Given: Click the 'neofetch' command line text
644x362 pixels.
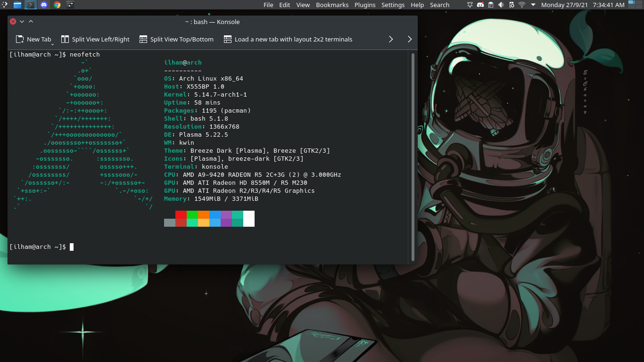Looking at the screenshot, I should point(85,55).
